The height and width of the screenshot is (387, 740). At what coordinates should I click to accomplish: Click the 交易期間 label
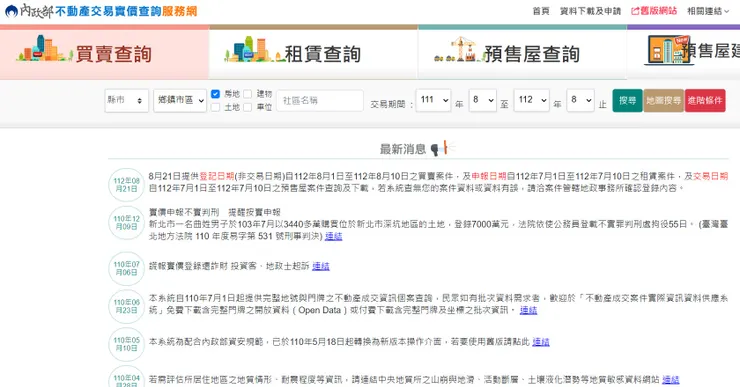click(x=391, y=104)
